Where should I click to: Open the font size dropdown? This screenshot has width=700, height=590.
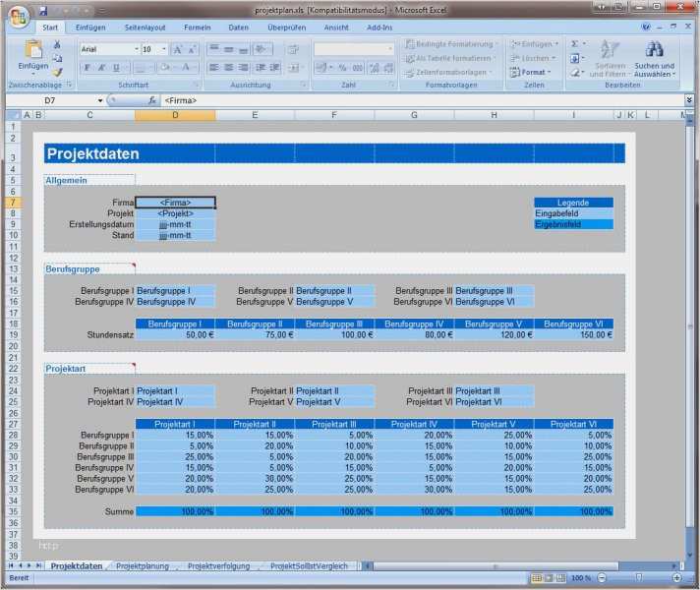[163, 48]
